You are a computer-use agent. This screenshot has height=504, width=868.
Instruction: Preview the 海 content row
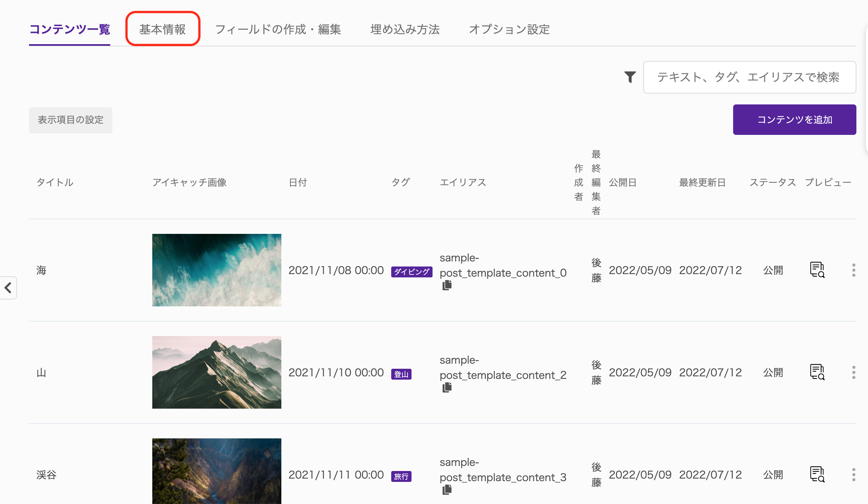click(817, 270)
